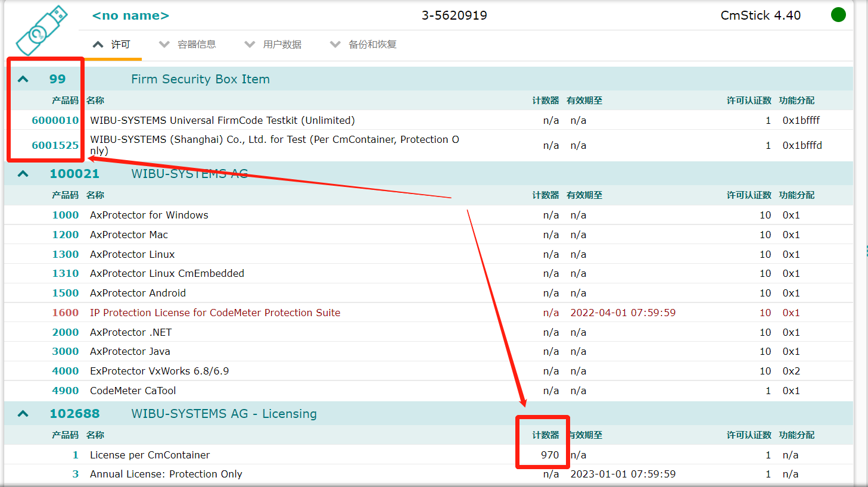Viewport: 868px width, 487px height.
Task: Click expiry date 2022-04-01 07:59:59
Action: click(x=623, y=313)
